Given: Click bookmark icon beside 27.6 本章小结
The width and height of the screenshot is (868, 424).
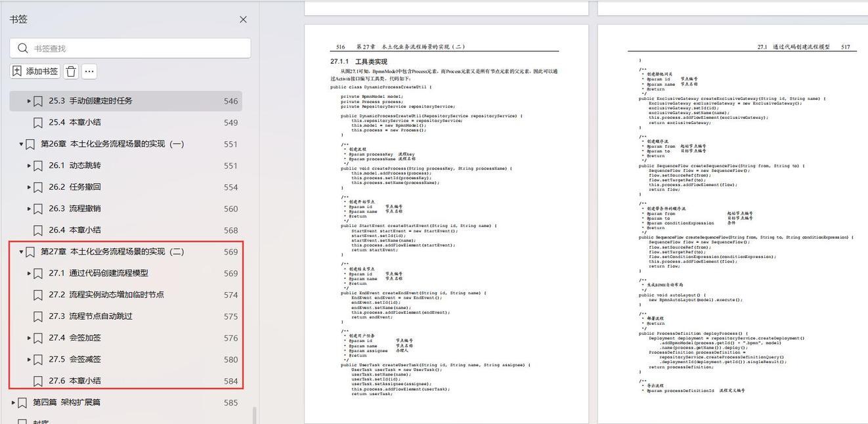Looking at the screenshot, I should coord(38,381).
